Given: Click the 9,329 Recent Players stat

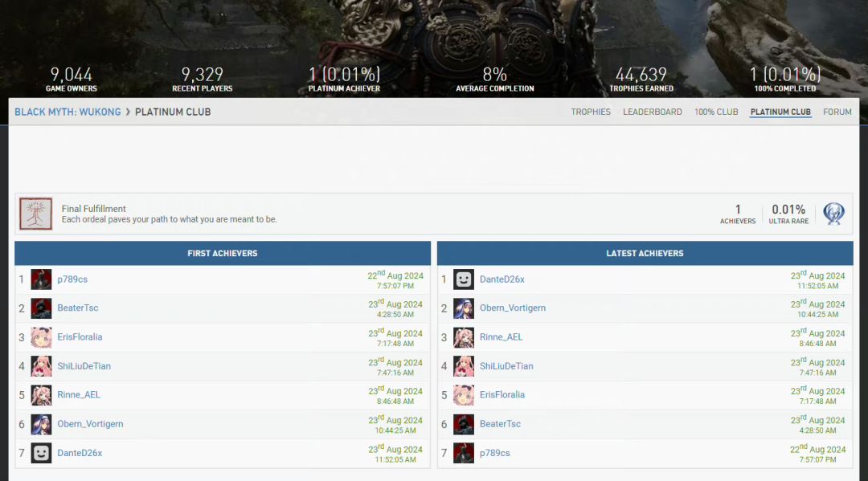Looking at the screenshot, I should click(x=202, y=79).
